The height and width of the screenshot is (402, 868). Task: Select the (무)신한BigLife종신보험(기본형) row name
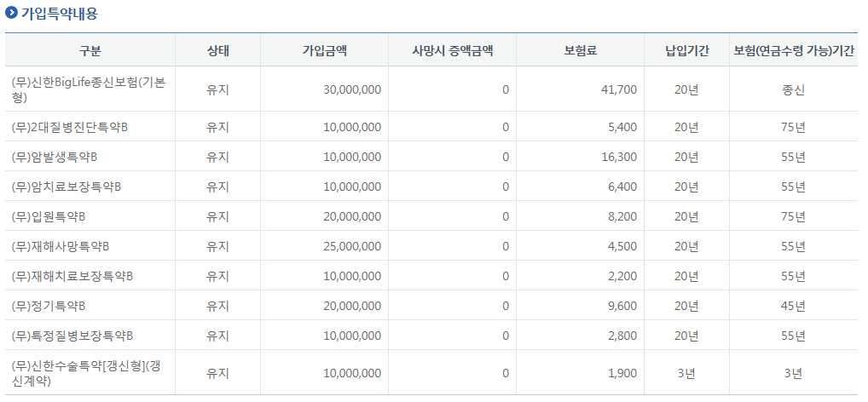89,89
